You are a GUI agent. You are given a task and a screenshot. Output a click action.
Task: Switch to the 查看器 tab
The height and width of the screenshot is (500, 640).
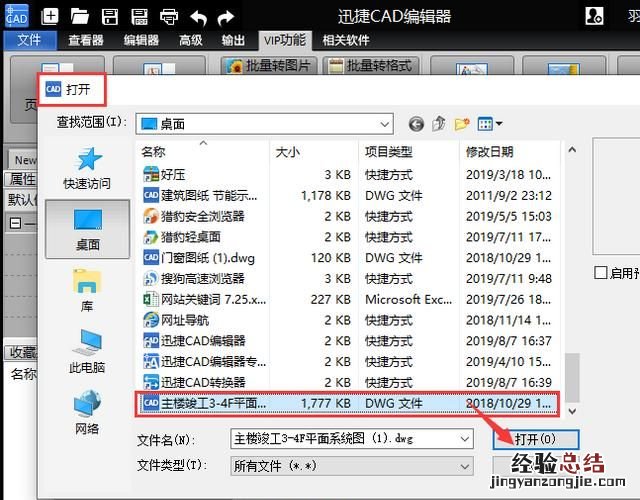pyautogui.click(x=86, y=40)
